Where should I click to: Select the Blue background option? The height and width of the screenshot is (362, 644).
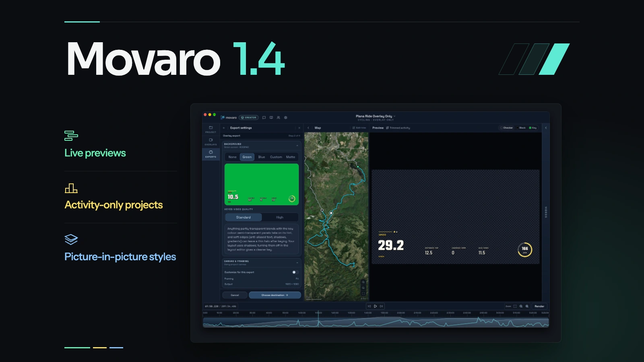click(x=262, y=157)
